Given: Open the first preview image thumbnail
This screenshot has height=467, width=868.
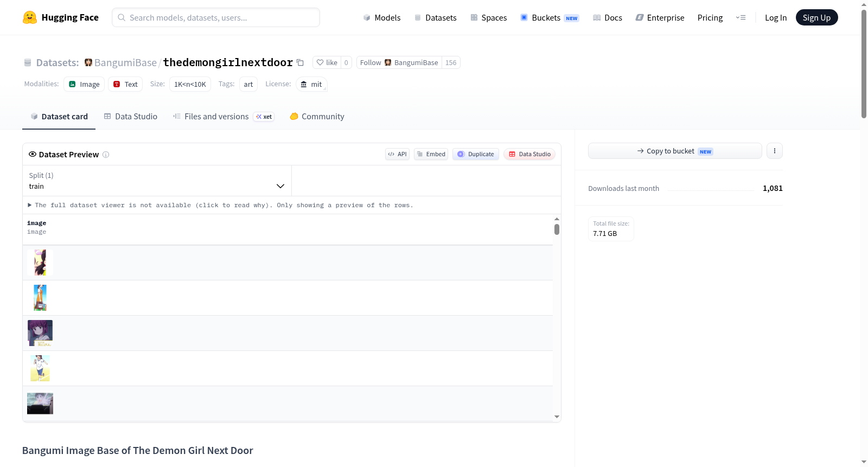Looking at the screenshot, I should click(40, 263).
